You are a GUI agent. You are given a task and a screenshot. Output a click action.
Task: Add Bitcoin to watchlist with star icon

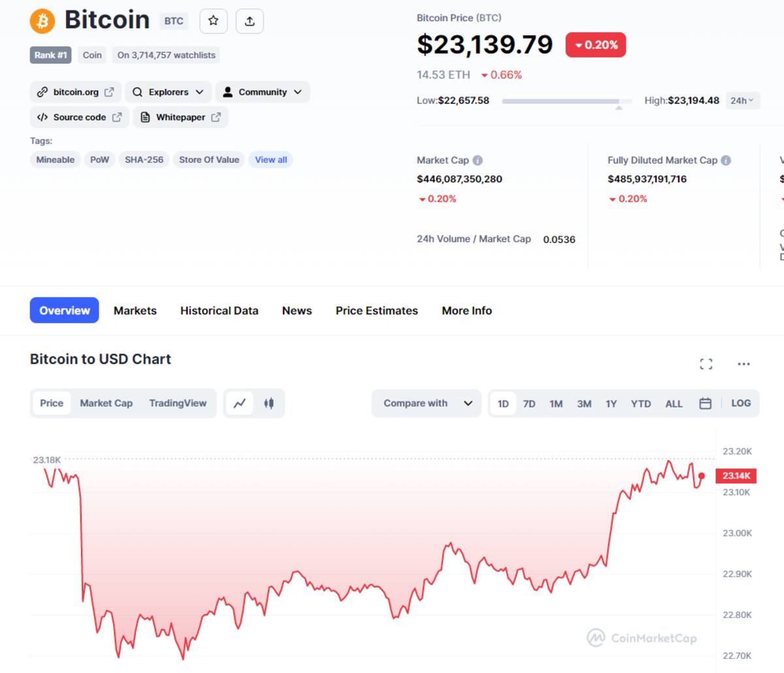pos(213,21)
